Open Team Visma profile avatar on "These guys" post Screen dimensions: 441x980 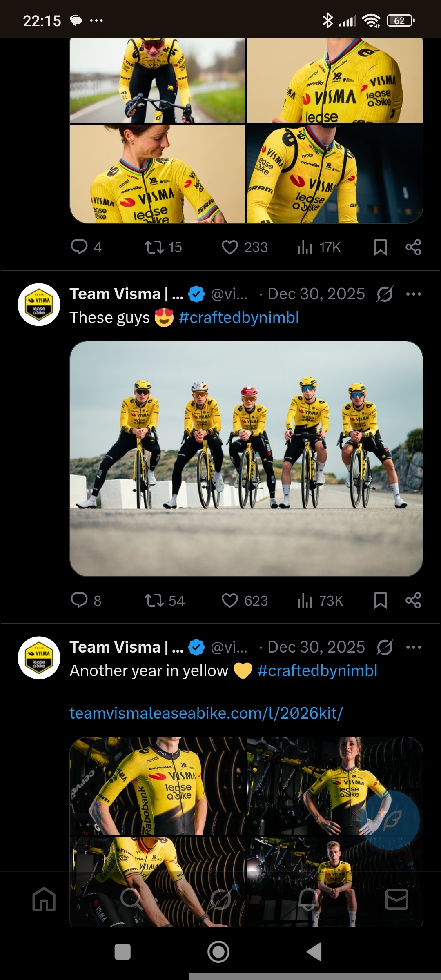[x=39, y=304]
